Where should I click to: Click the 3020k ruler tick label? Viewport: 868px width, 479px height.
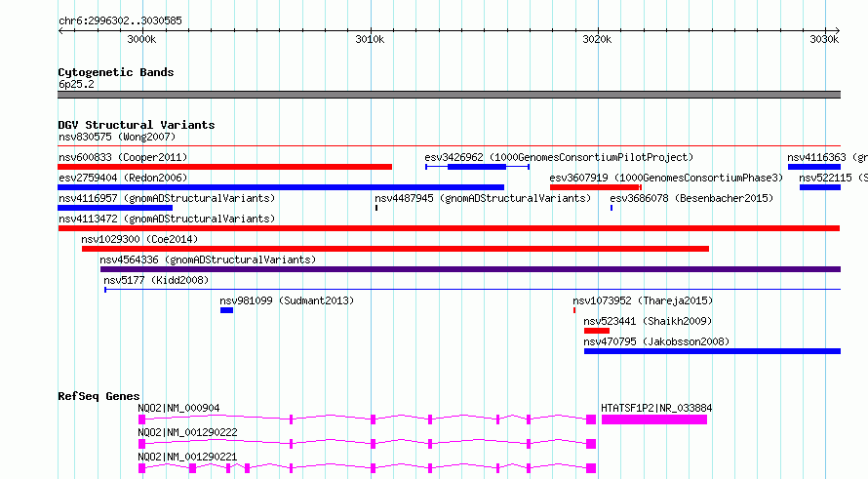[597, 39]
